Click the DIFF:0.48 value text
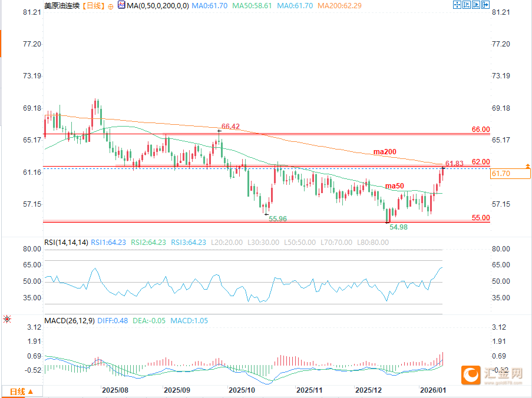This screenshot has width=532, height=398. point(113,321)
